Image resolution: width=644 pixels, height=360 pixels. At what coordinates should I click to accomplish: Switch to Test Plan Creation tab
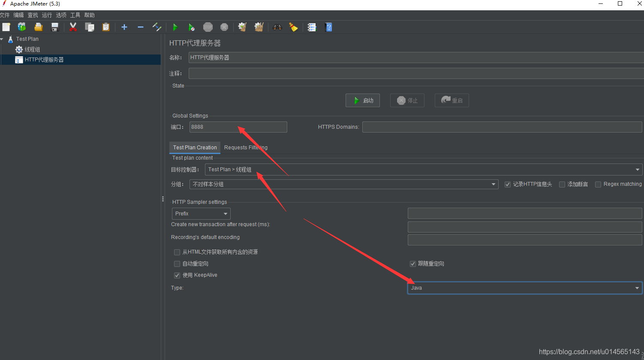(195, 148)
